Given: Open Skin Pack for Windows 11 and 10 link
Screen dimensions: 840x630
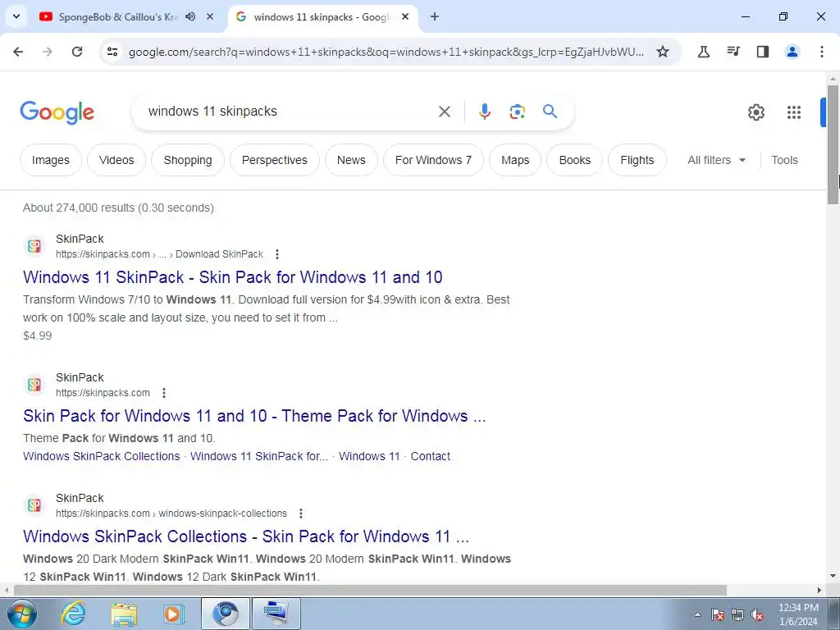Looking at the screenshot, I should 254,416.
